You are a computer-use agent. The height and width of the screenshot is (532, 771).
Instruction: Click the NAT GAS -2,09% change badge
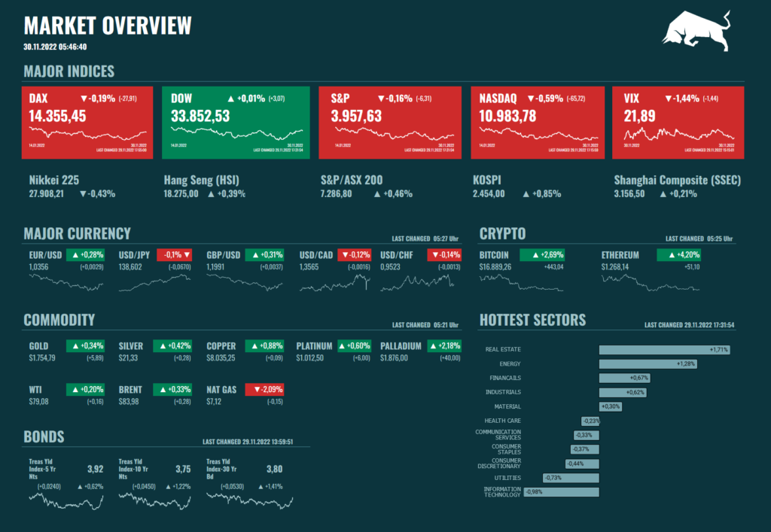click(264, 390)
